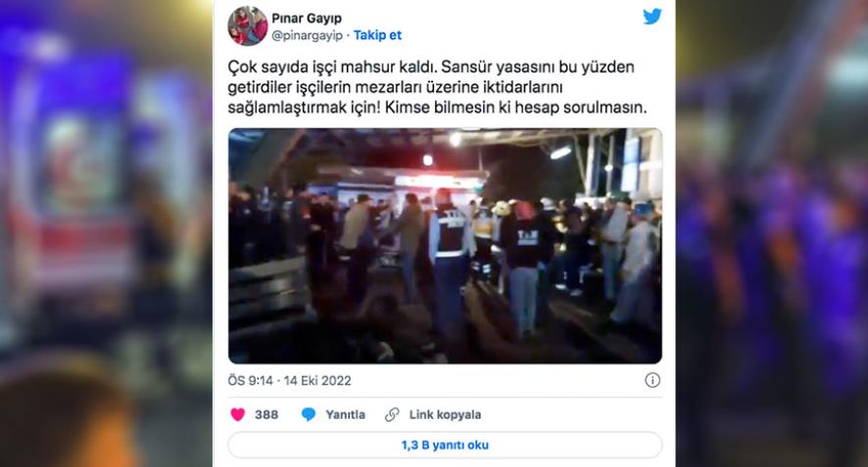Click the blurred ambulance image on the left
Image resolution: width=868 pixels, height=467 pixels.
point(106,233)
